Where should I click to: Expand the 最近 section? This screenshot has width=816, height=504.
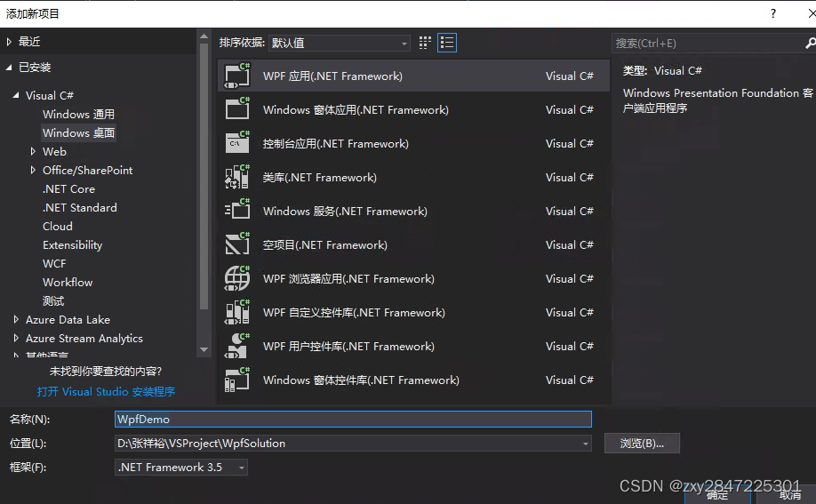(x=9, y=42)
